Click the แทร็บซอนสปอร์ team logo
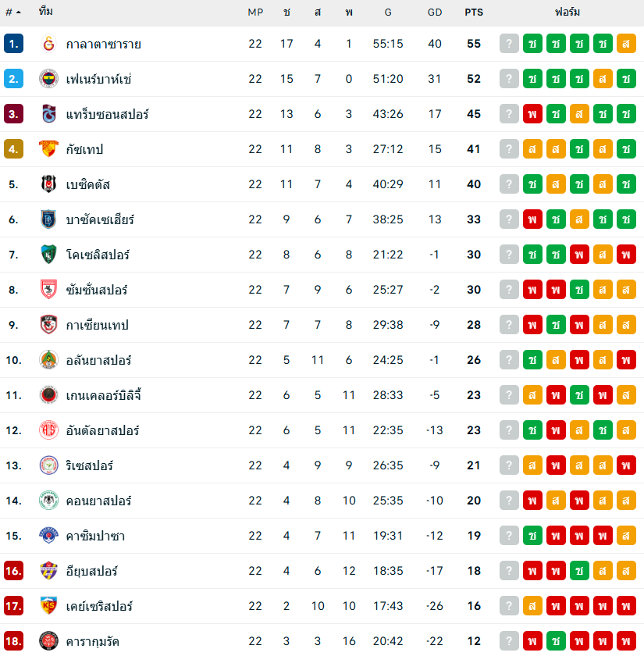The height and width of the screenshot is (656, 644). pyautogui.click(x=48, y=114)
